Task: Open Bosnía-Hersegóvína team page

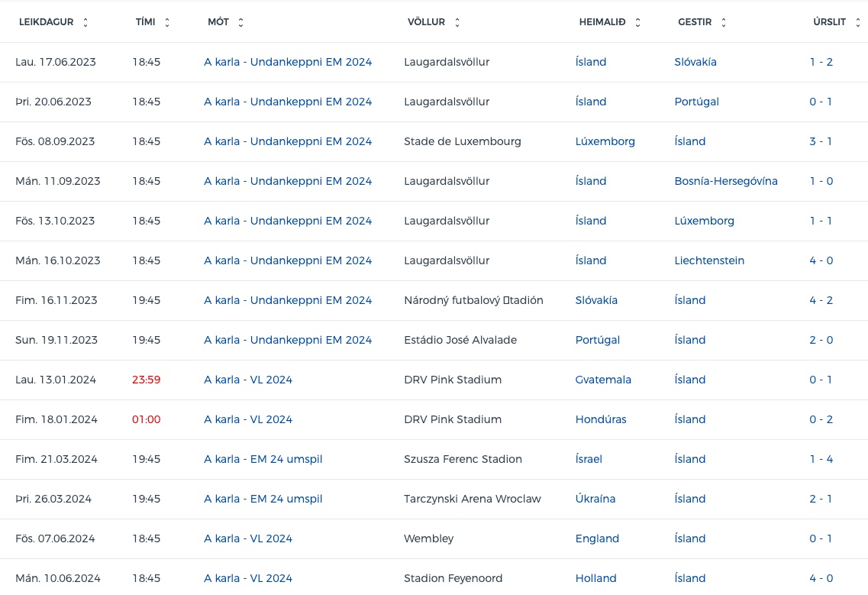Action: coord(725,181)
